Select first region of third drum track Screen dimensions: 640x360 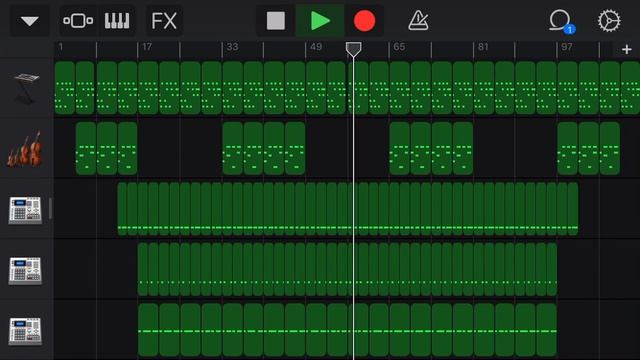pyautogui.click(x=148, y=330)
